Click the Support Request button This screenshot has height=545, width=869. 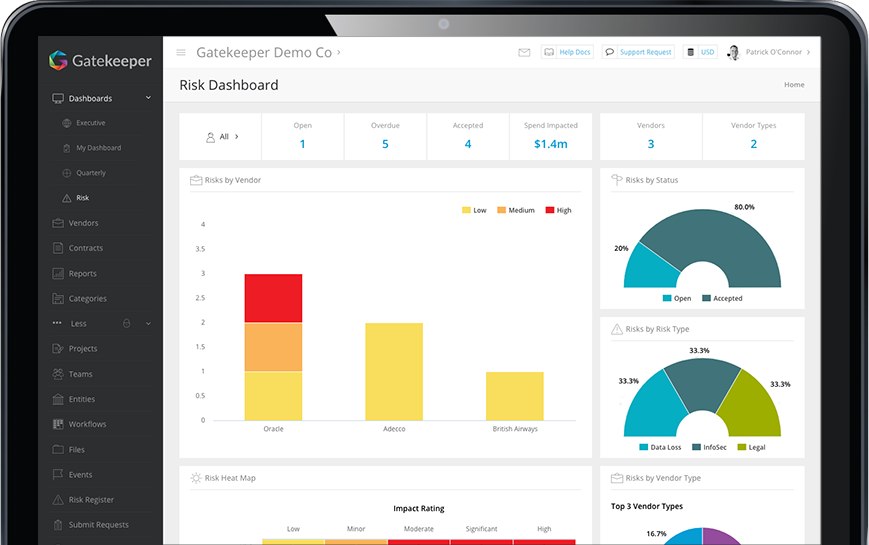point(638,53)
